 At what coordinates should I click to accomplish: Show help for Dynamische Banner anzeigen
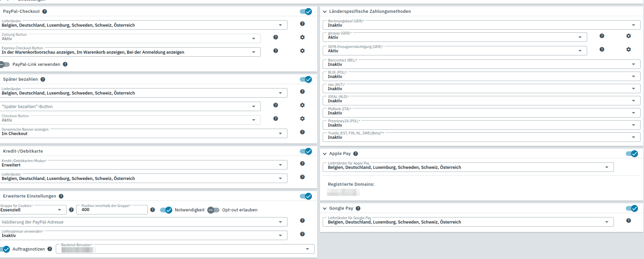pyautogui.click(x=302, y=132)
